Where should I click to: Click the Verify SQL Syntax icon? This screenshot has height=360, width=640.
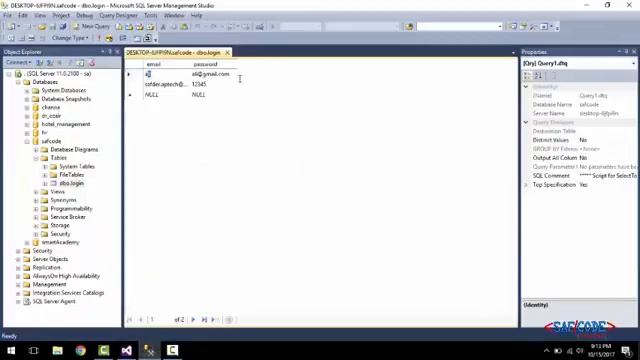(x=109, y=38)
